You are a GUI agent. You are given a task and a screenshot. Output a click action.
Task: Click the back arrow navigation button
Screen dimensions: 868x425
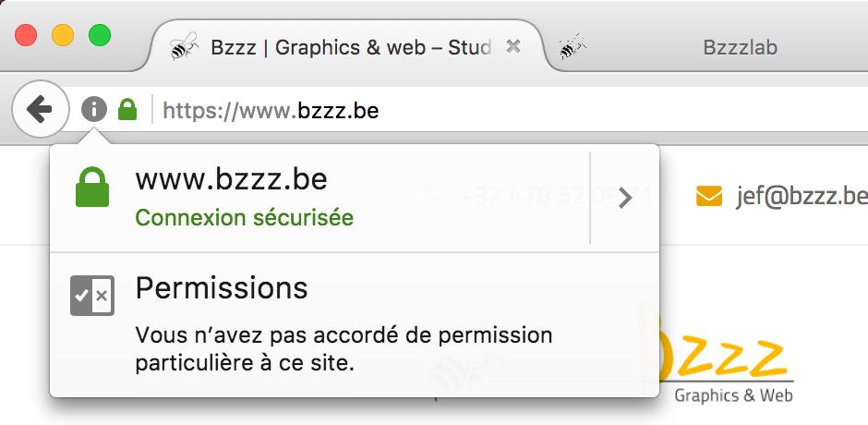[40, 109]
